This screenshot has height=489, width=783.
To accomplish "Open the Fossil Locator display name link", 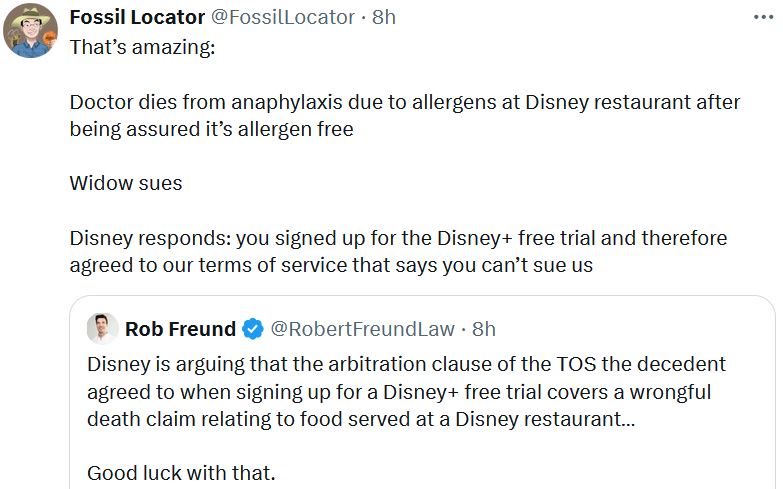I will pyautogui.click(x=137, y=17).
